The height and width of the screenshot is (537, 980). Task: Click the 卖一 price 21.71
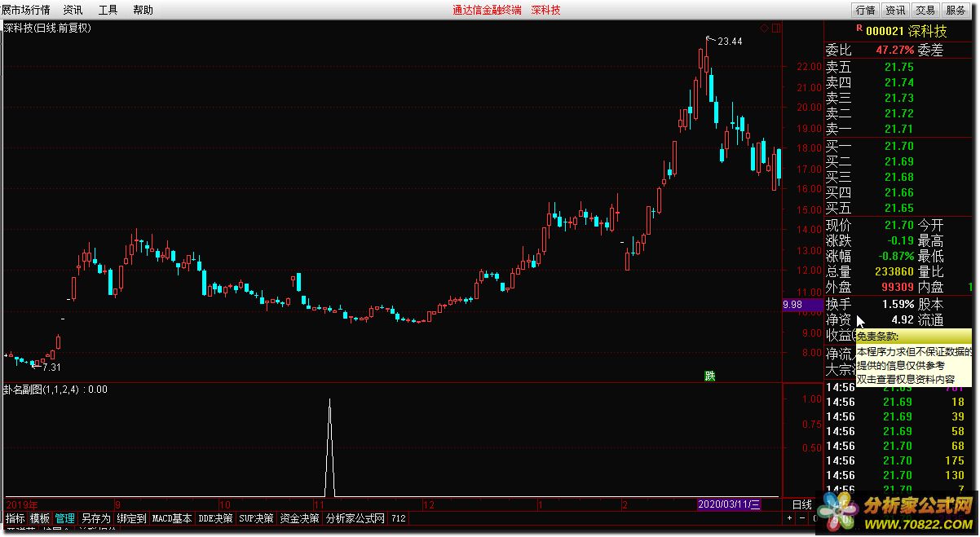click(x=899, y=130)
